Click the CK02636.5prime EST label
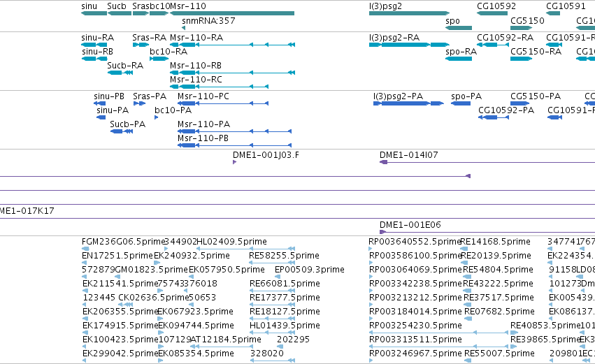 (x=153, y=298)
